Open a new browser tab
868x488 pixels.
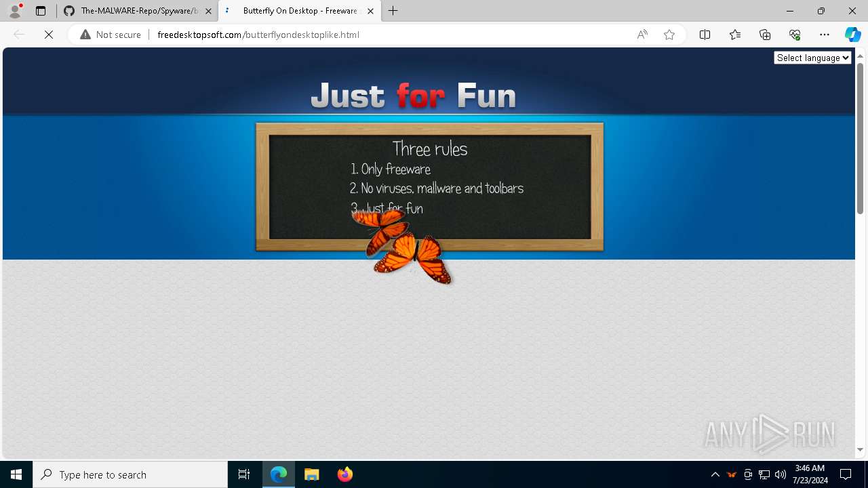[393, 11]
